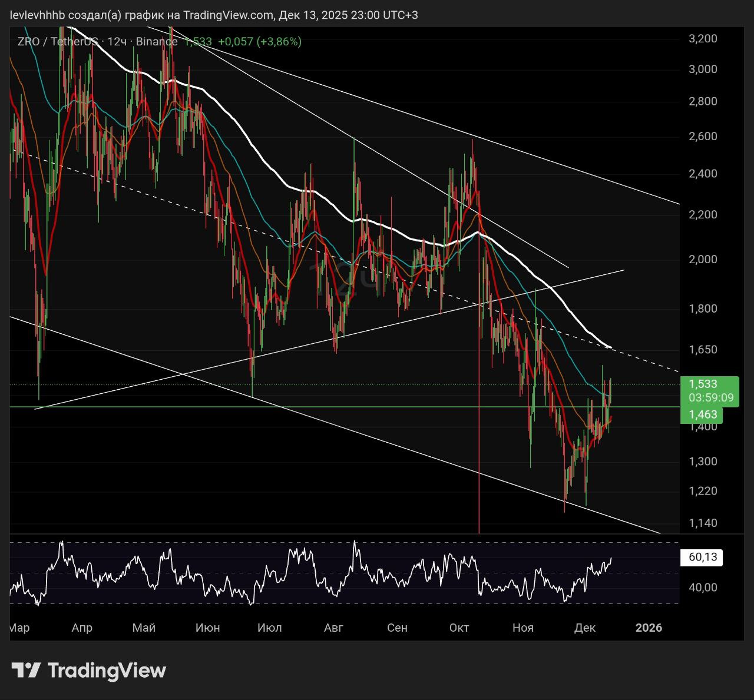Click the +0,057 (+3,86%) change value
Viewport: 754px width, 700px height.
click(x=259, y=42)
